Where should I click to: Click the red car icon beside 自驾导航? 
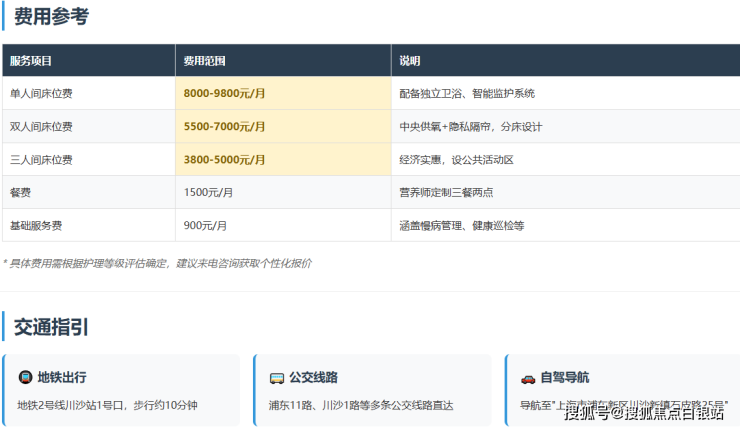(527, 378)
